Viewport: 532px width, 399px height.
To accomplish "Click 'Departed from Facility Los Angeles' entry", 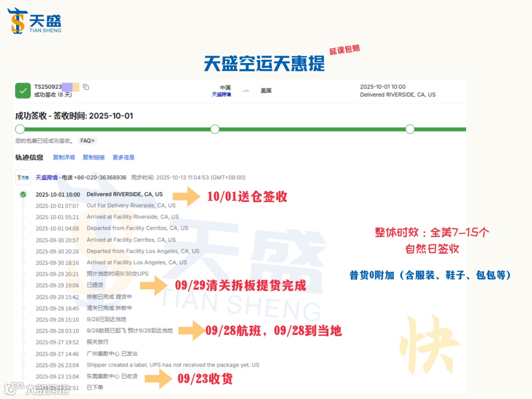I will pos(143,251).
